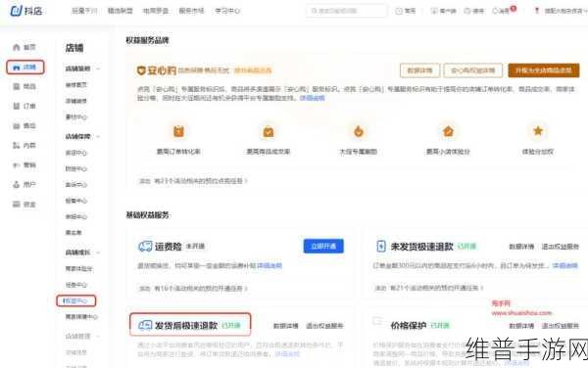The height and width of the screenshot is (368, 588).
Task: Open 商品 section in the left navigation
Action: tap(24, 86)
